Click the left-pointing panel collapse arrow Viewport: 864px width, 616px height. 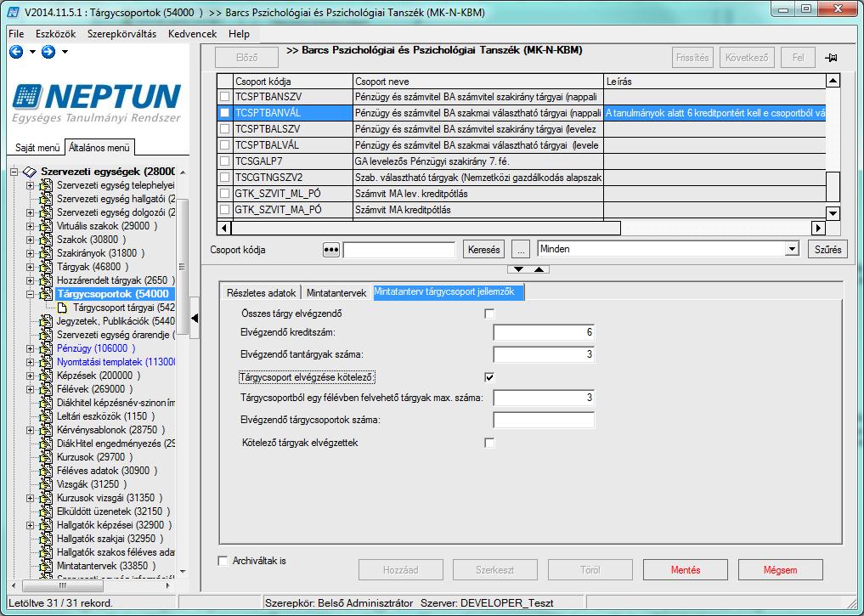[x=194, y=318]
